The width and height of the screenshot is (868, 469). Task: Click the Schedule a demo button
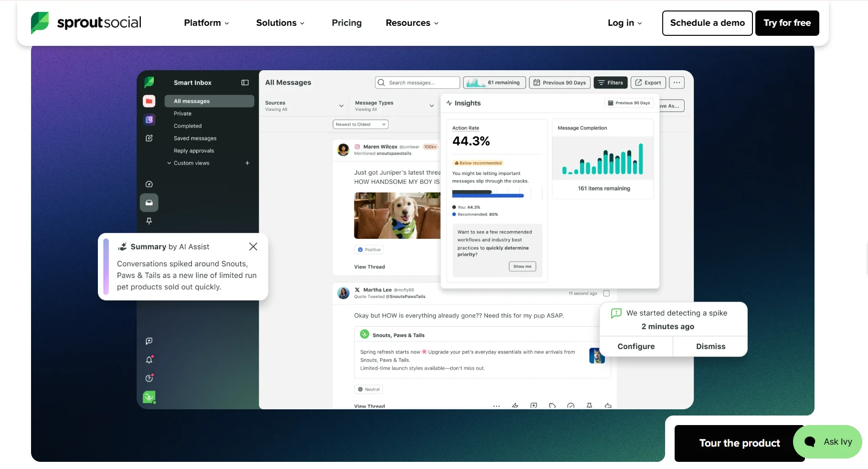pos(707,23)
